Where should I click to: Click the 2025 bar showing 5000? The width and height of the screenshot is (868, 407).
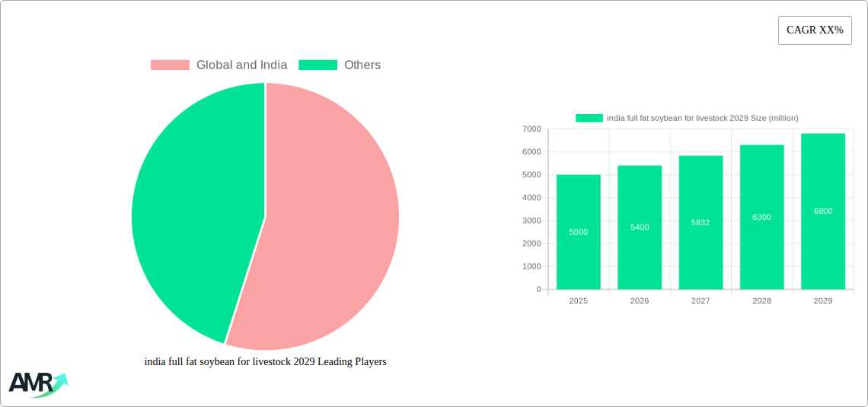[x=579, y=232]
